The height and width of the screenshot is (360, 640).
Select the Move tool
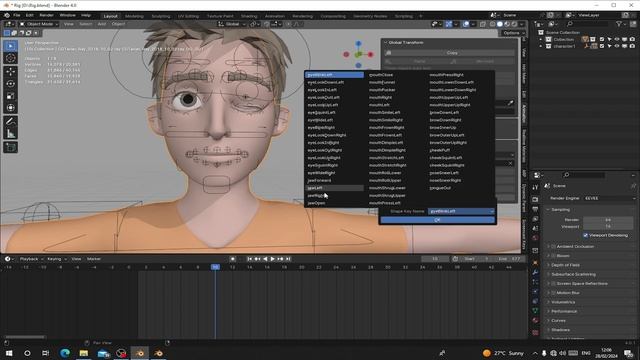click(10, 72)
